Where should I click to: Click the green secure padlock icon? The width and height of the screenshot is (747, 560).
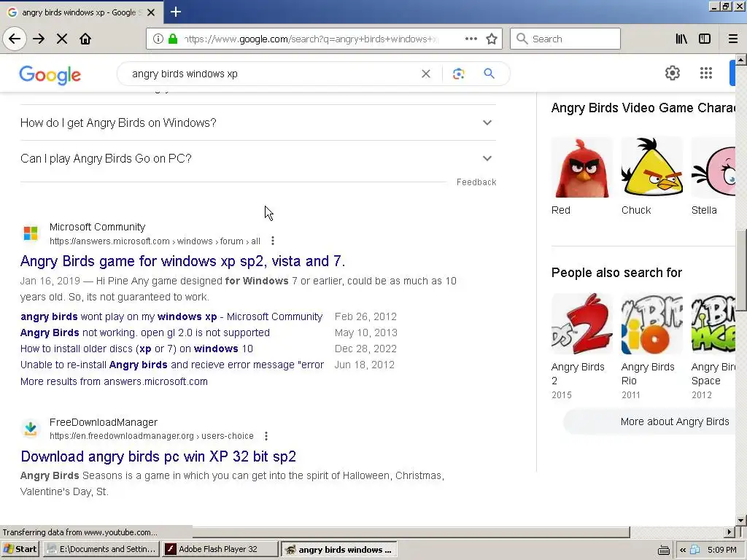click(173, 39)
